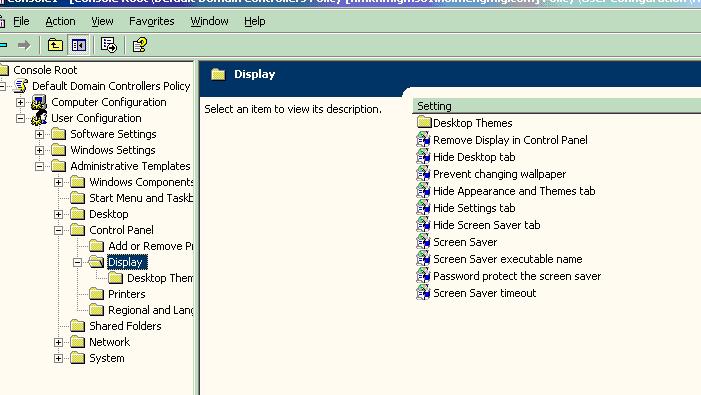Expand the Software Settings node
Viewport: 701px width, 395px height.
(39, 134)
